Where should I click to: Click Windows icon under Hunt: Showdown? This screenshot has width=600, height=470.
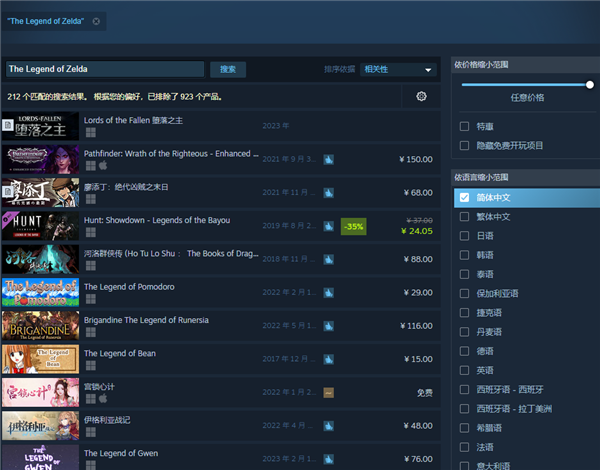(91, 232)
